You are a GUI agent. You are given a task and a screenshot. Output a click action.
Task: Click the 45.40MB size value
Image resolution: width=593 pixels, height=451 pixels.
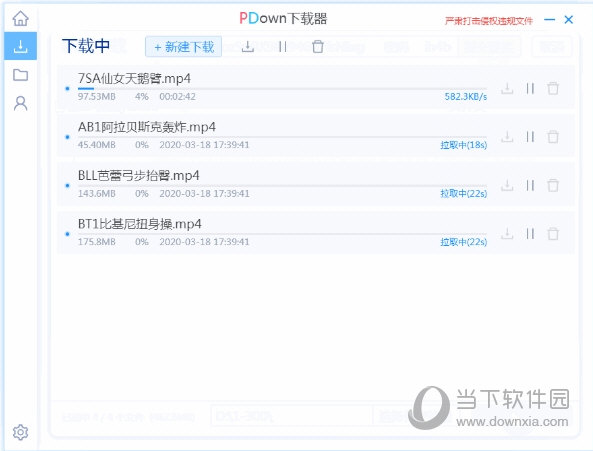tap(96, 145)
